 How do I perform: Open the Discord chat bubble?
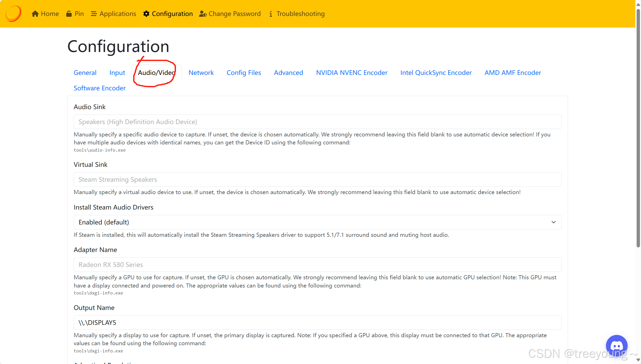pyautogui.click(x=616, y=345)
